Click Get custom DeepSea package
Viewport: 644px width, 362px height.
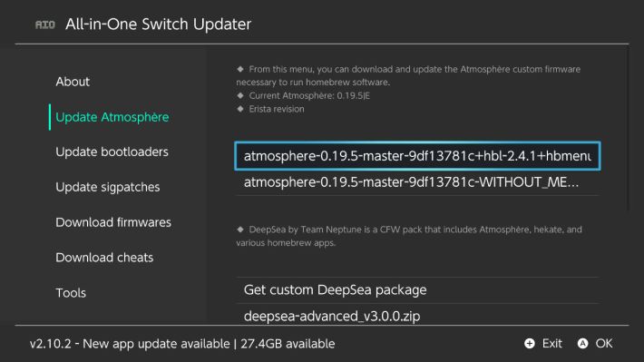(x=417, y=290)
